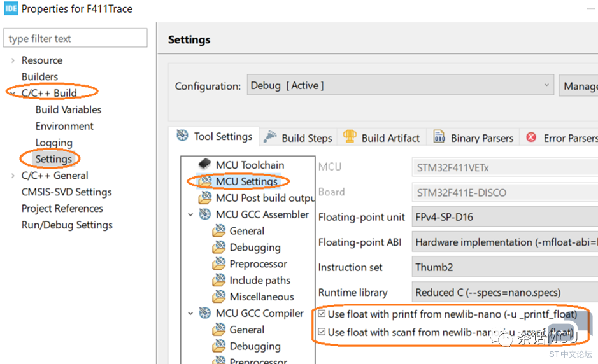The width and height of the screenshot is (598, 364).
Task: Switch to the Build Artifact tab
Action: [x=381, y=137]
